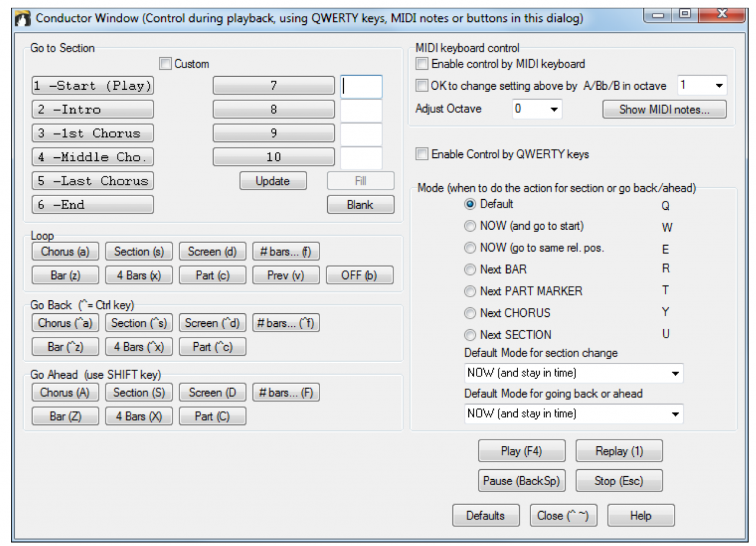
Task: Go ahead one Bar (Z)
Action: pos(65,416)
